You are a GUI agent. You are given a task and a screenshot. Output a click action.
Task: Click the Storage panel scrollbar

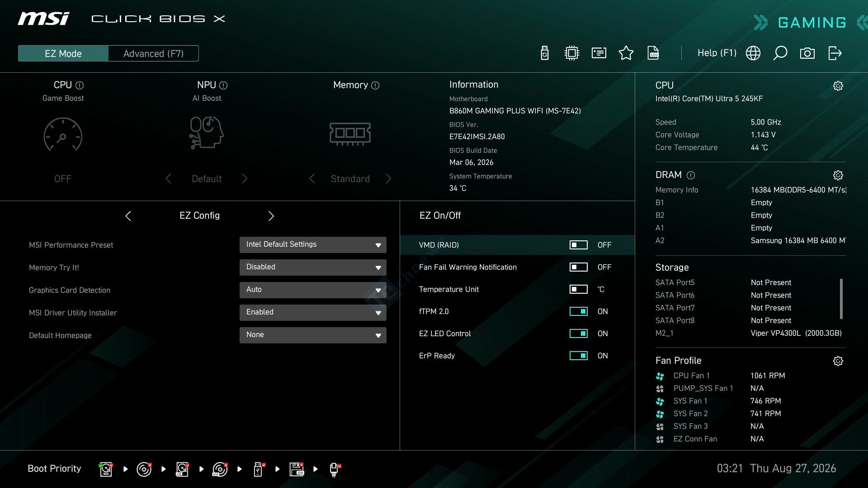tap(841, 299)
